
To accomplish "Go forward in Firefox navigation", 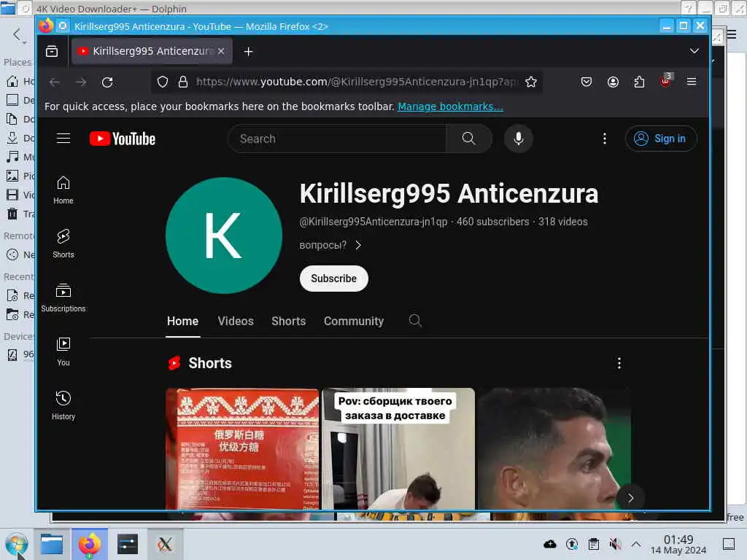I will click(81, 82).
